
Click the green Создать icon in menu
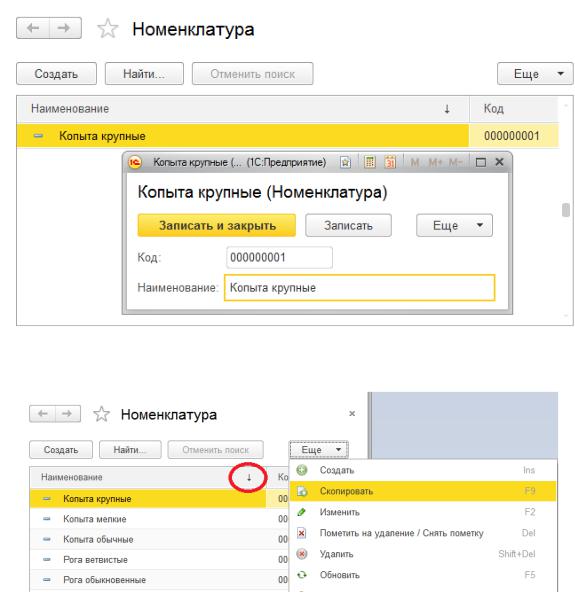point(302,470)
